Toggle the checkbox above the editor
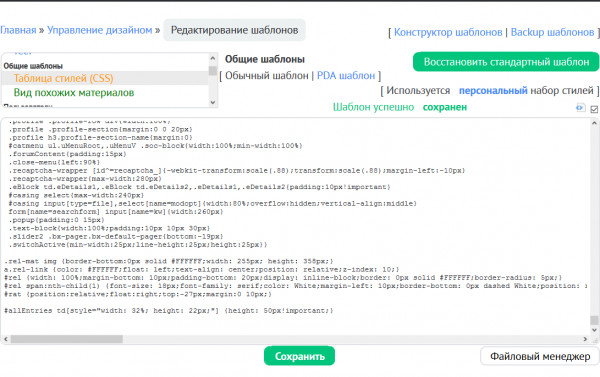Viewport: 600px width, 377px height. coord(594,109)
